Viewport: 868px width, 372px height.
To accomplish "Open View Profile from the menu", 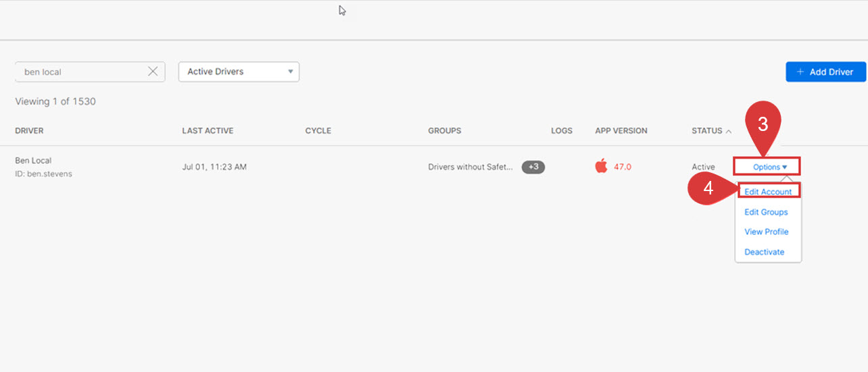I will 766,232.
